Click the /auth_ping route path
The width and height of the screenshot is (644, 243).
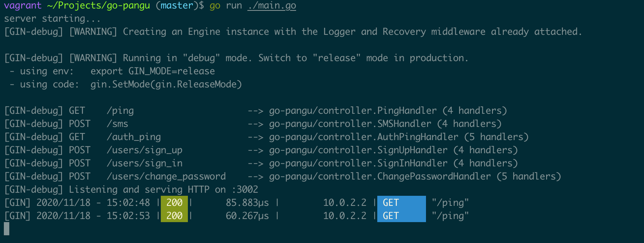pos(134,137)
